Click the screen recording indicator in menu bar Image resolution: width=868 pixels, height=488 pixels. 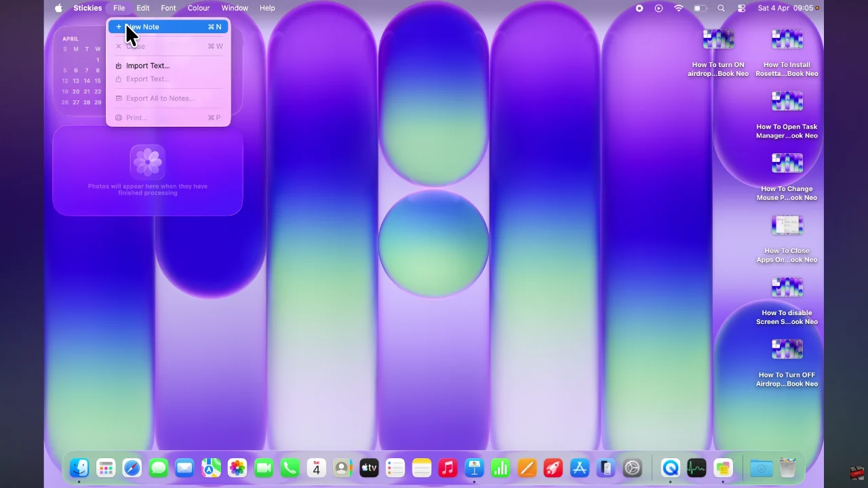(639, 8)
